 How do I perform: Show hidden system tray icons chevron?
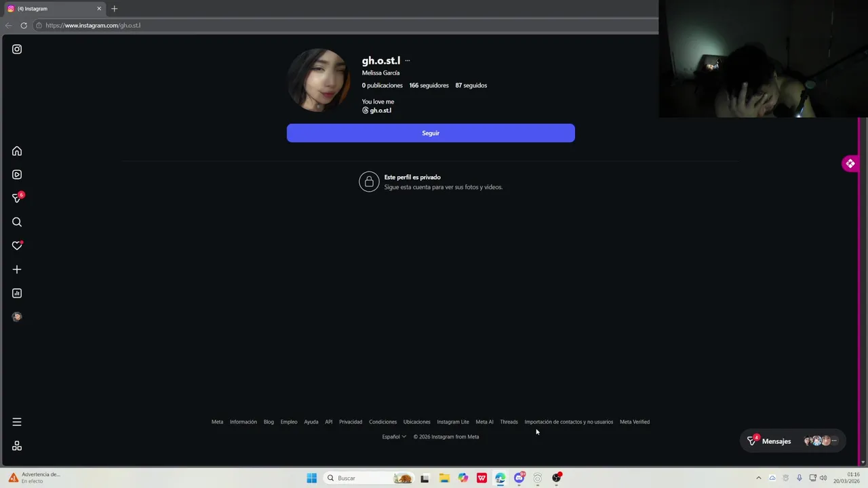click(758, 478)
